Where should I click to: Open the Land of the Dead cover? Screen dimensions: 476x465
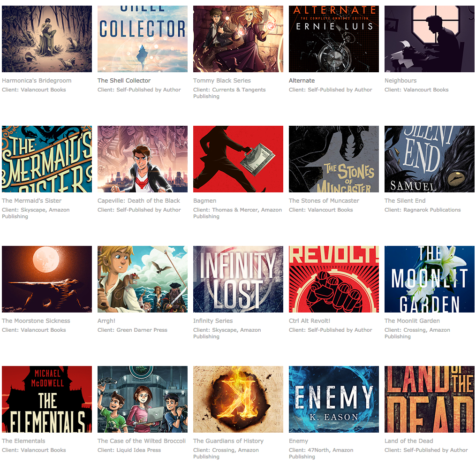(x=429, y=399)
